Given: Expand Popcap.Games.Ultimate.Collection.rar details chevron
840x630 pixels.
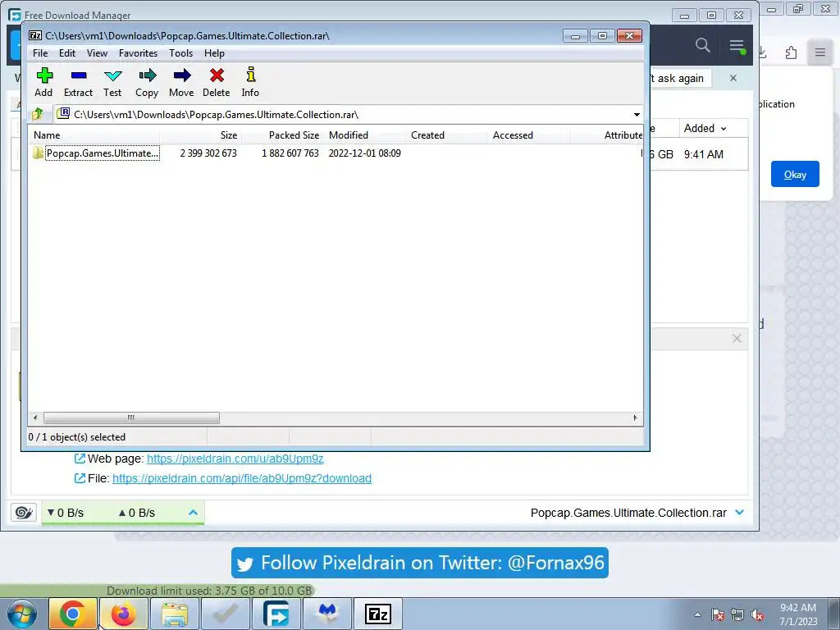Looking at the screenshot, I should click(x=740, y=513).
